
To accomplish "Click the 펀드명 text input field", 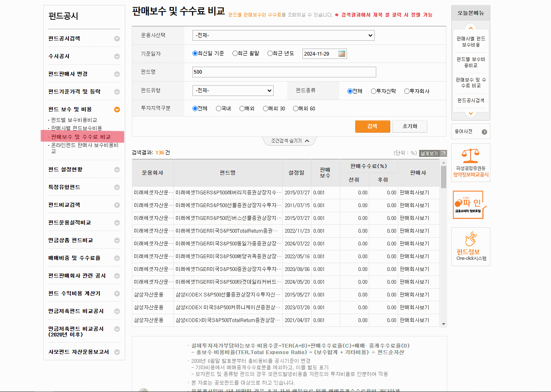I will [284, 72].
